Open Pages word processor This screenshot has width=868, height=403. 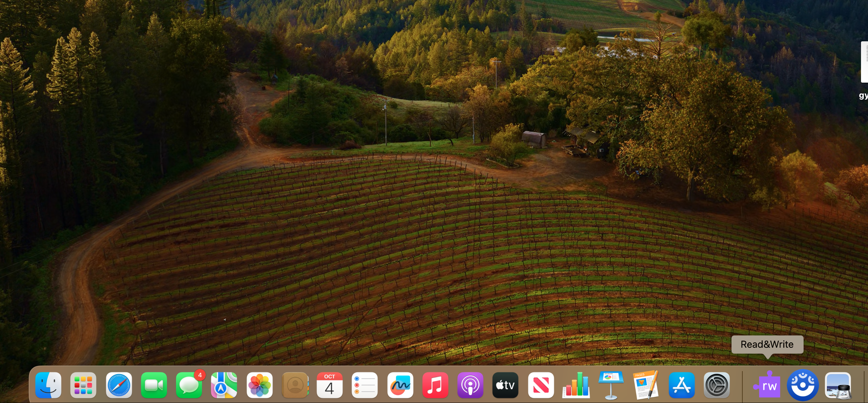[x=646, y=385]
